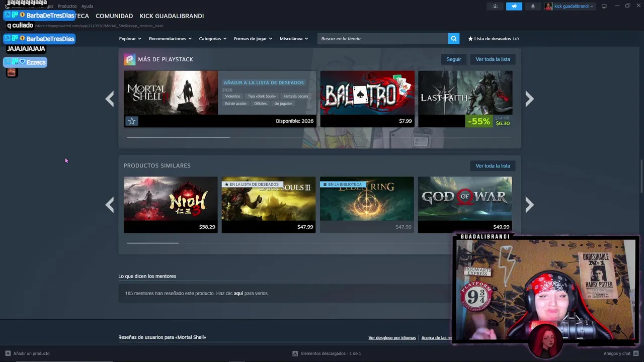This screenshot has width=644, height=362.
Task: Select the Rol de acción tag
Action: click(235, 104)
